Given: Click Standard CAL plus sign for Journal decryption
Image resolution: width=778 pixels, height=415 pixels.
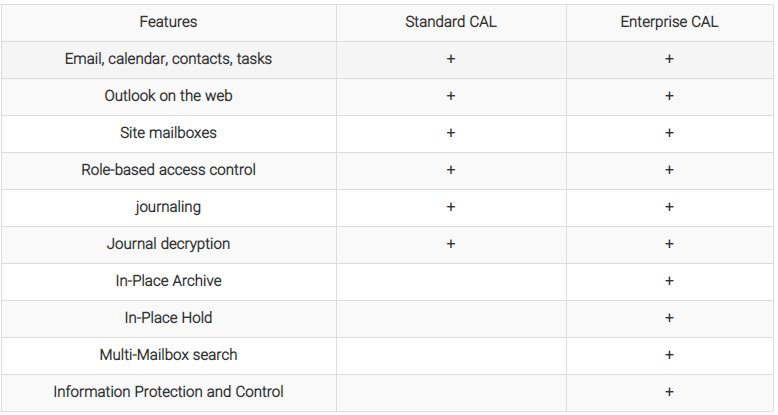Looking at the screenshot, I should coord(451,244).
